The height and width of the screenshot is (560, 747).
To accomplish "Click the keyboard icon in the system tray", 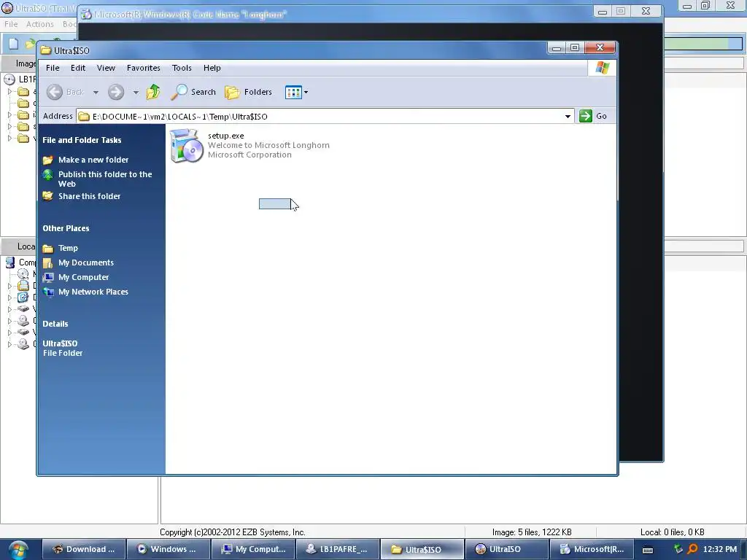I will [648, 550].
